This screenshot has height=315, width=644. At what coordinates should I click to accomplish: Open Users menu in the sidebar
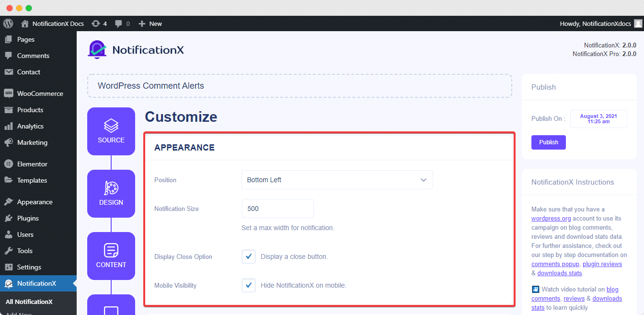coord(38,234)
